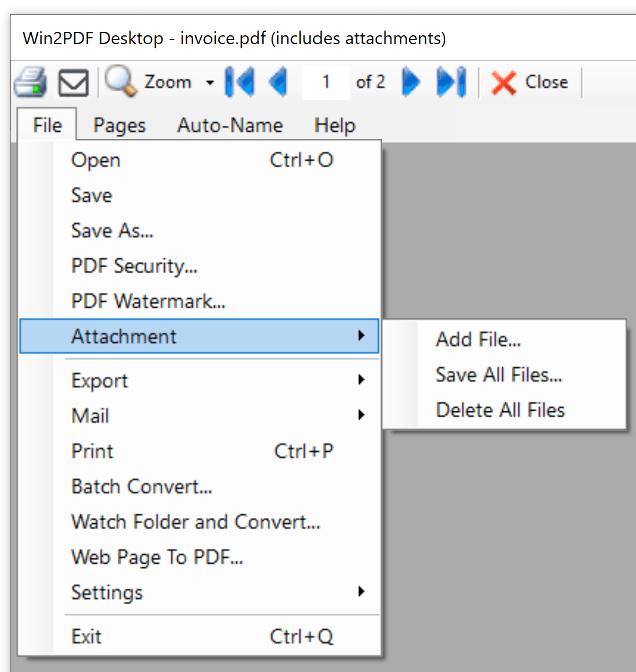Click the envelope mail icon
This screenshot has width=636, height=672.
[x=74, y=82]
